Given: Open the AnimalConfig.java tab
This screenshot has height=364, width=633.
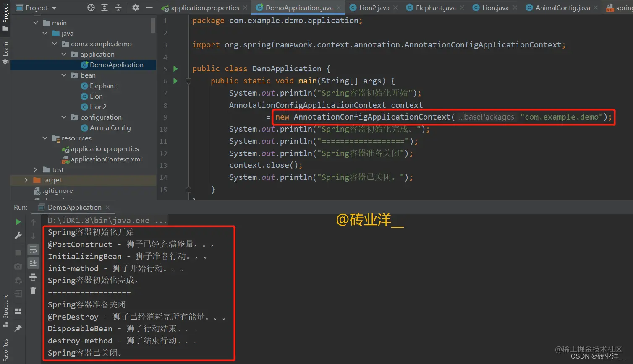Looking at the screenshot, I should (x=562, y=7).
